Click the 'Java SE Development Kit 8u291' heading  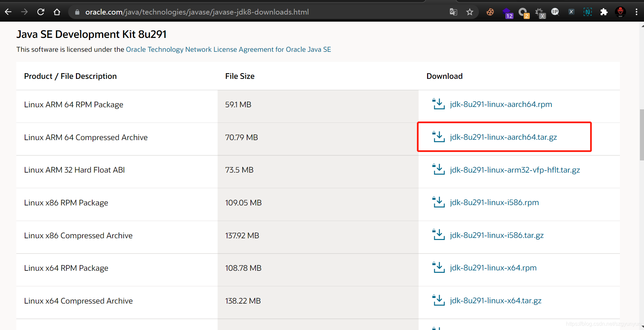(x=92, y=34)
